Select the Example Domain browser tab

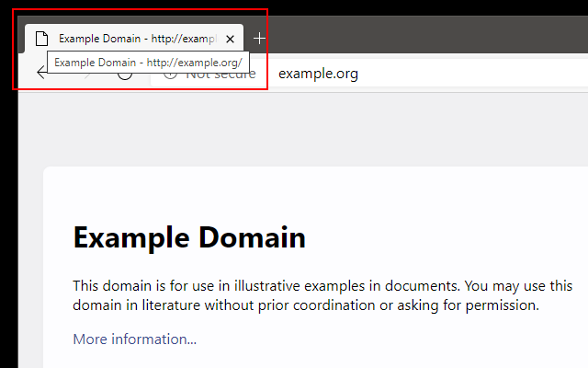coord(134,39)
